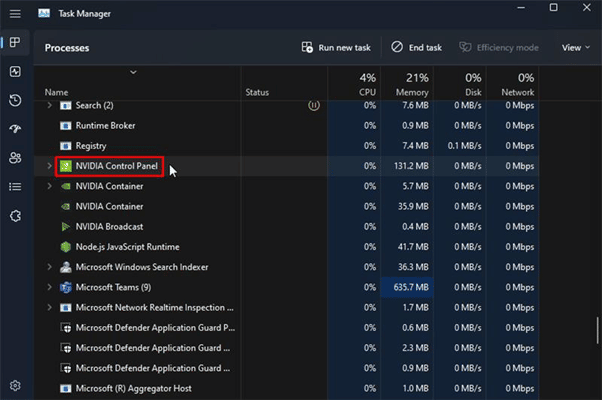Click the vertical scrollbar of process list
The image size is (602, 400).
click(597, 330)
